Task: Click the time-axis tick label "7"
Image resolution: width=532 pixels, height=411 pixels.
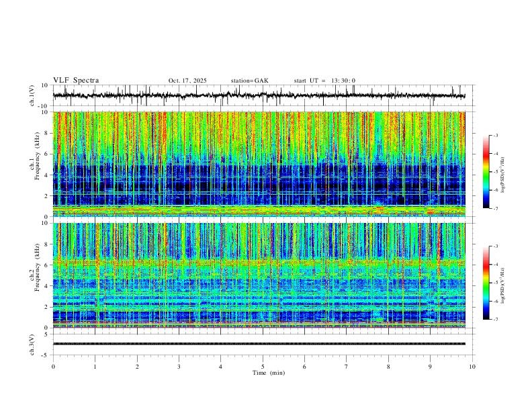Action: (347, 367)
